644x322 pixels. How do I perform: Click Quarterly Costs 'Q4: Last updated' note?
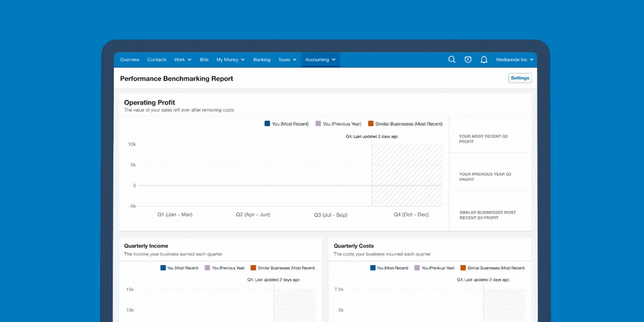click(483, 279)
